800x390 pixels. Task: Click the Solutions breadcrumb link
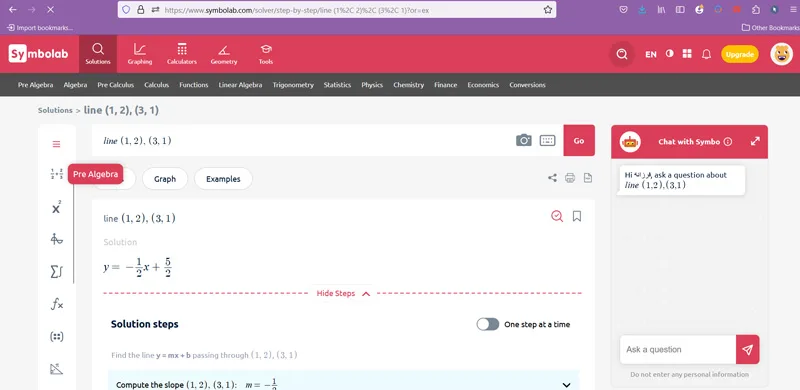[55, 110]
